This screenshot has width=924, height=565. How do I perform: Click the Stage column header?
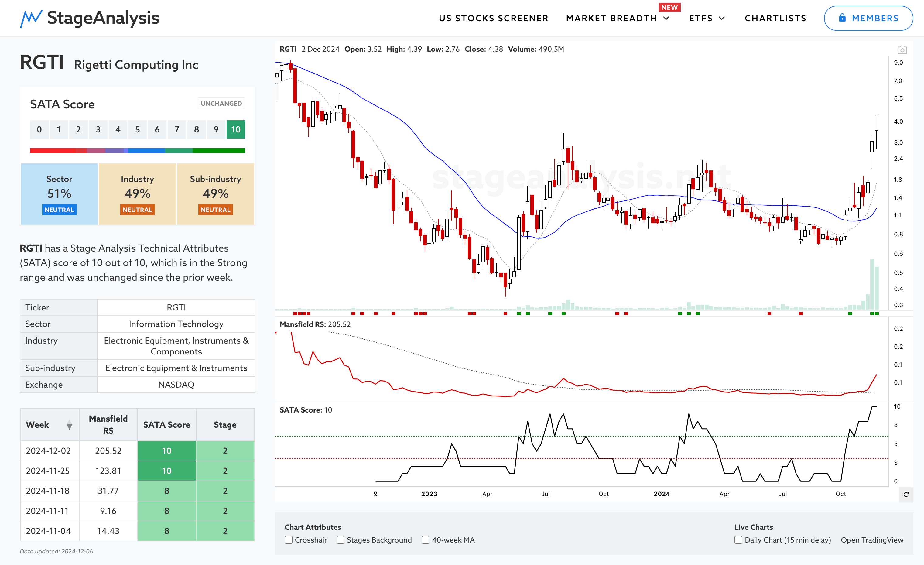click(225, 425)
